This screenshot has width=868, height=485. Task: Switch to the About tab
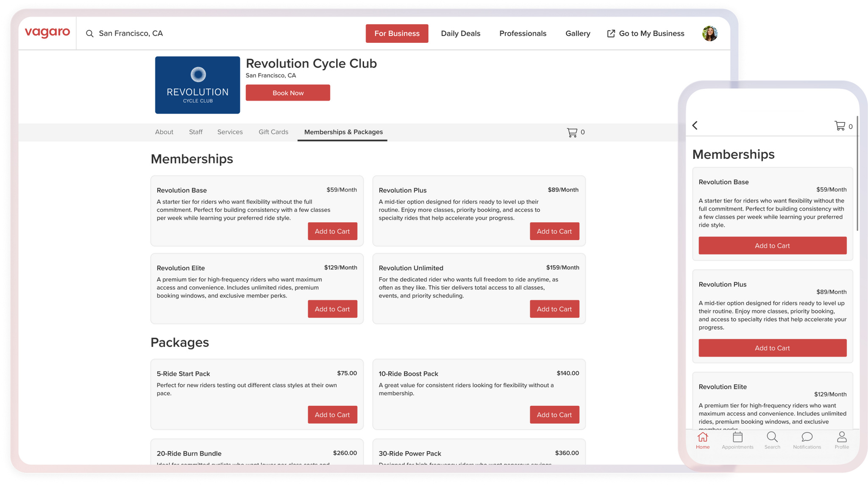pos(164,132)
